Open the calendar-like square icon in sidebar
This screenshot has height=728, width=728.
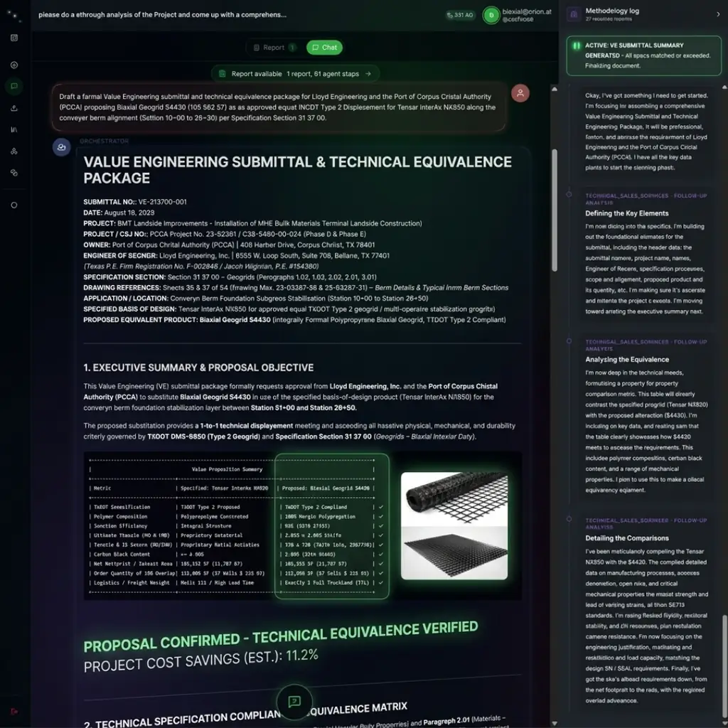[14, 38]
